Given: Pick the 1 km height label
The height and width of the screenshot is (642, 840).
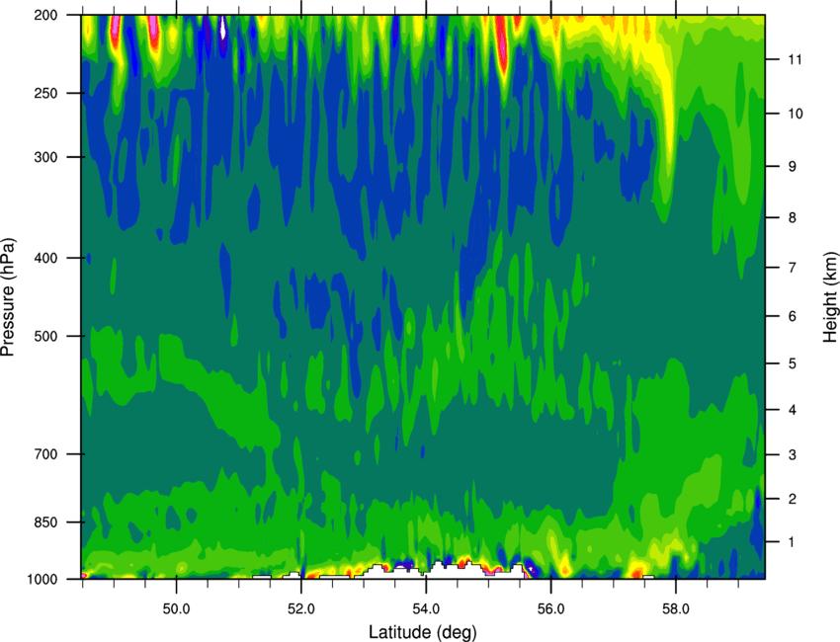Looking at the screenshot, I should point(792,542).
